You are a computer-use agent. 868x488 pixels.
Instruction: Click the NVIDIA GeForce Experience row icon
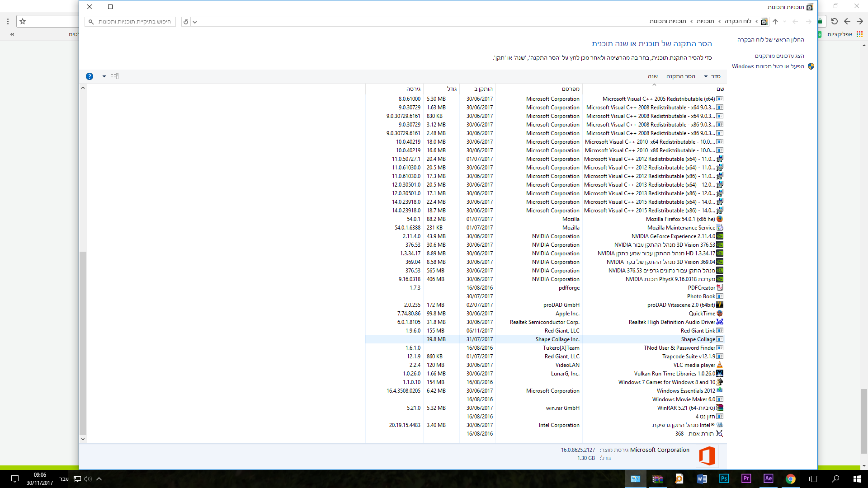point(720,236)
